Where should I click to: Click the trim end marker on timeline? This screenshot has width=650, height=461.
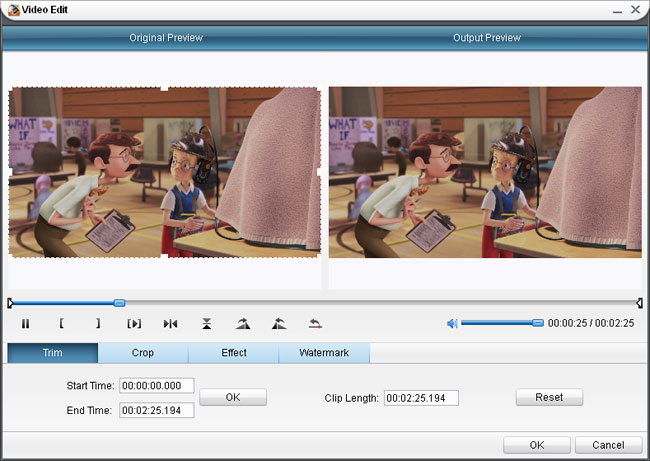point(640,303)
